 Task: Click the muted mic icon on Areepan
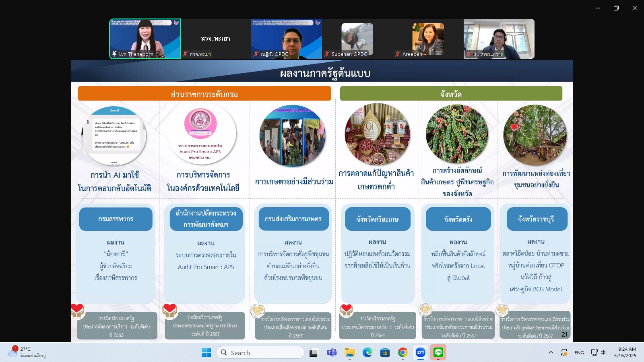tap(398, 54)
